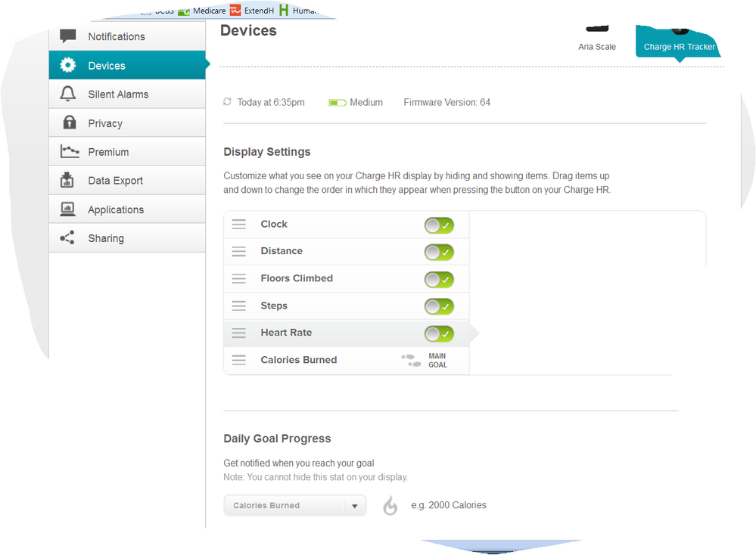
Task: Open the Notifications settings page
Action: tap(127, 36)
